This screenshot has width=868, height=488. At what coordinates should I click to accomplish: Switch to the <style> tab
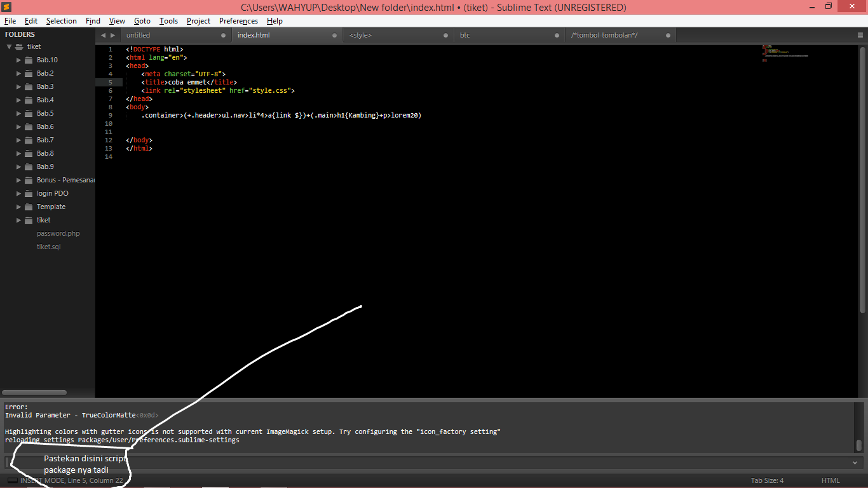[x=360, y=35]
